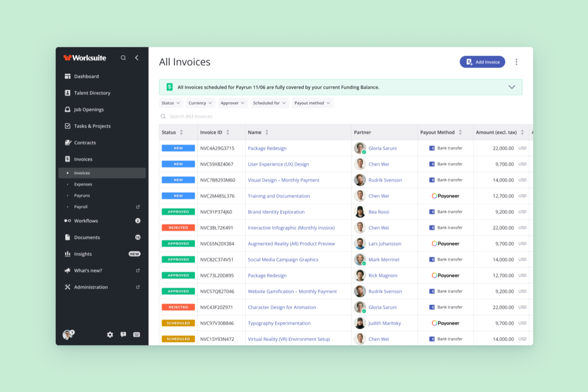Click the Worksuite logo
The width and height of the screenshot is (588, 392).
(x=85, y=58)
